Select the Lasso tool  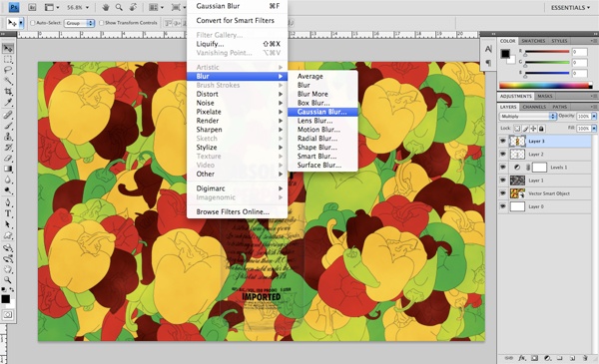tap(8, 70)
